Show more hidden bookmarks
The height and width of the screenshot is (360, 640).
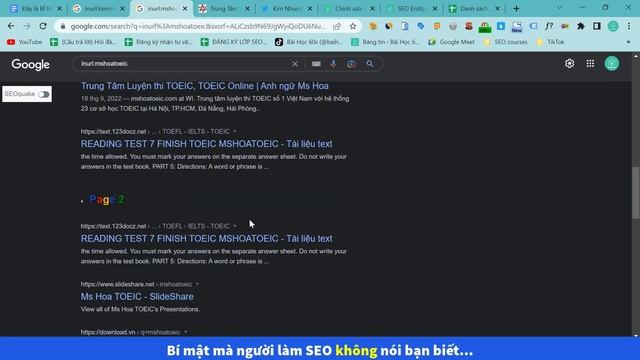tap(628, 42)
